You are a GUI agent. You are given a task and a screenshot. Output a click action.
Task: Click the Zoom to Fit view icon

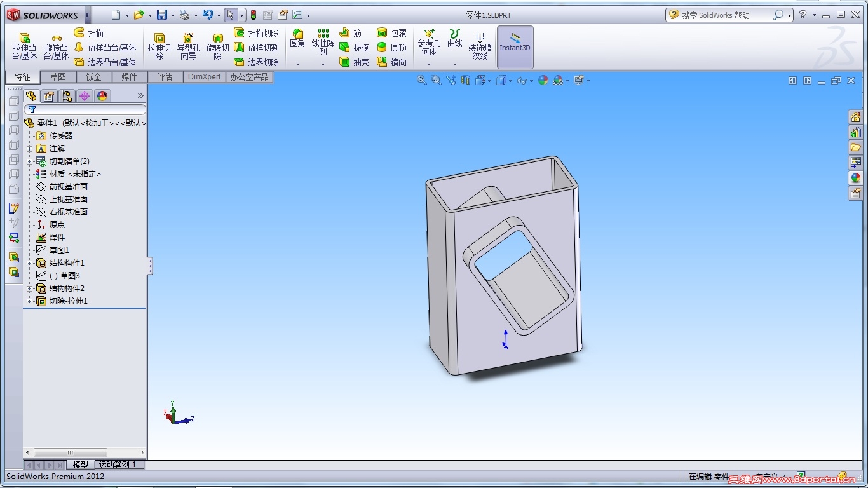pyautogui.click(x=422, y=80)
